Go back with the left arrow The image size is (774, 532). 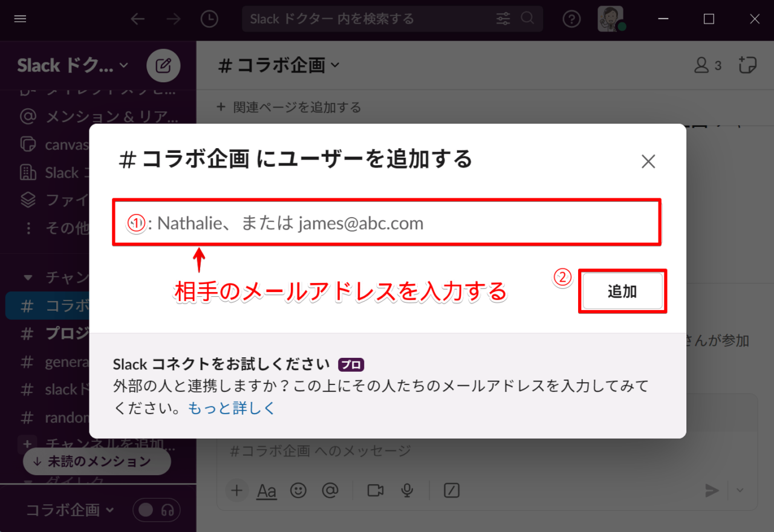[x=138, y=19]
